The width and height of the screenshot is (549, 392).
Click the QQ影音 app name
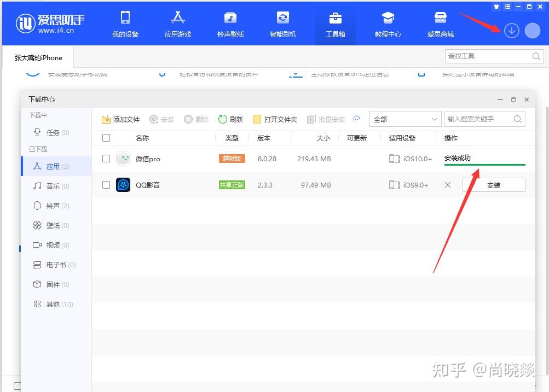pos(148,185)
